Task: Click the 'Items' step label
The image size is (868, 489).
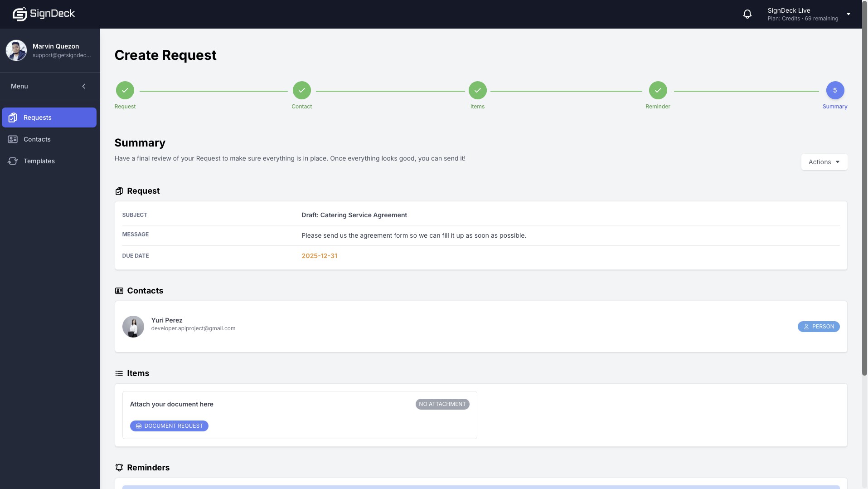Action: (x=478, y=107)
